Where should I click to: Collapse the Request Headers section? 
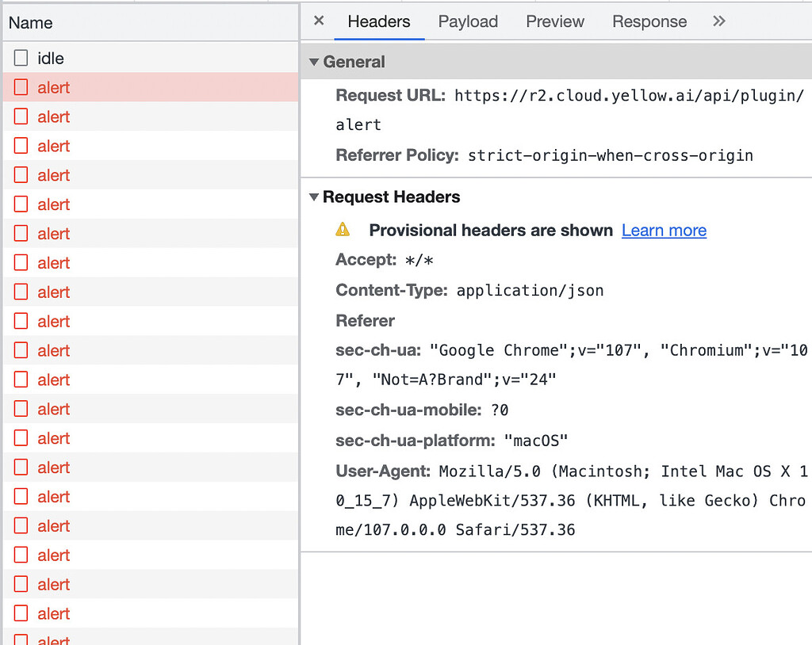(314, 197)
